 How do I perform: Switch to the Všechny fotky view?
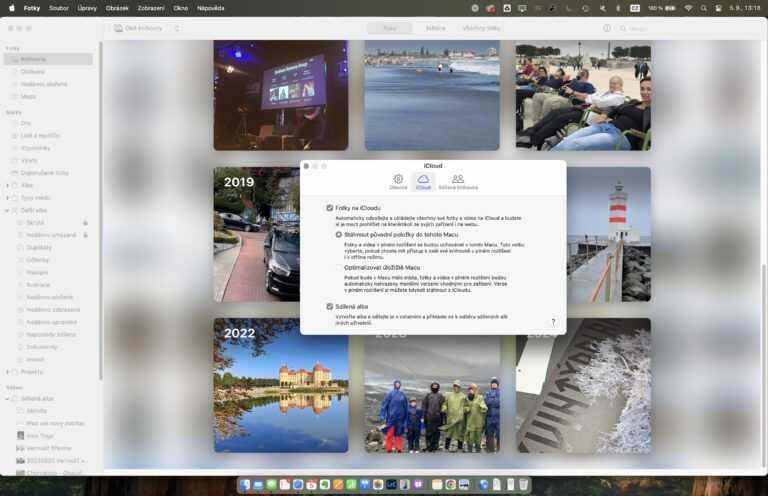[481, 28]
